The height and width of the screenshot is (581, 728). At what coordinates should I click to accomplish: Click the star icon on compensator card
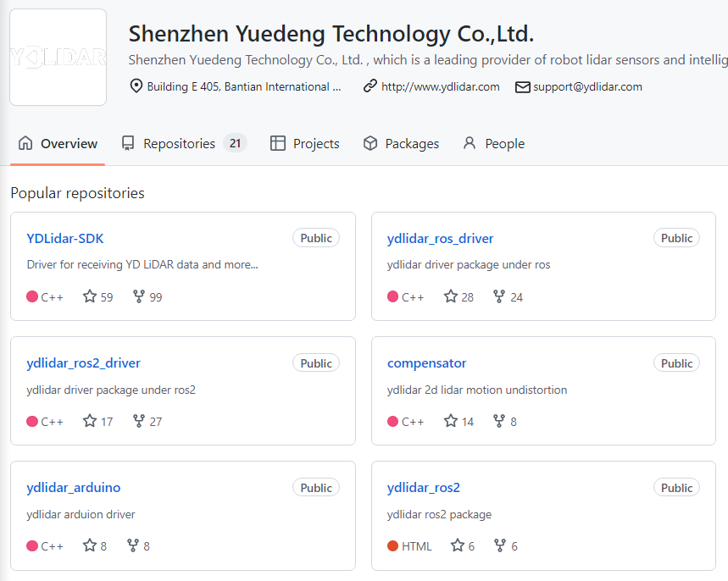pos(450,421)
